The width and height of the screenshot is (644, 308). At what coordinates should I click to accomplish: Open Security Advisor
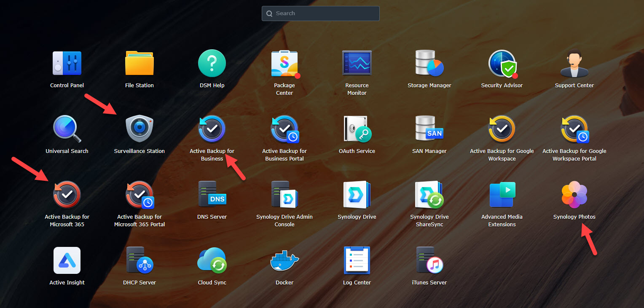[x=502, y=63]
